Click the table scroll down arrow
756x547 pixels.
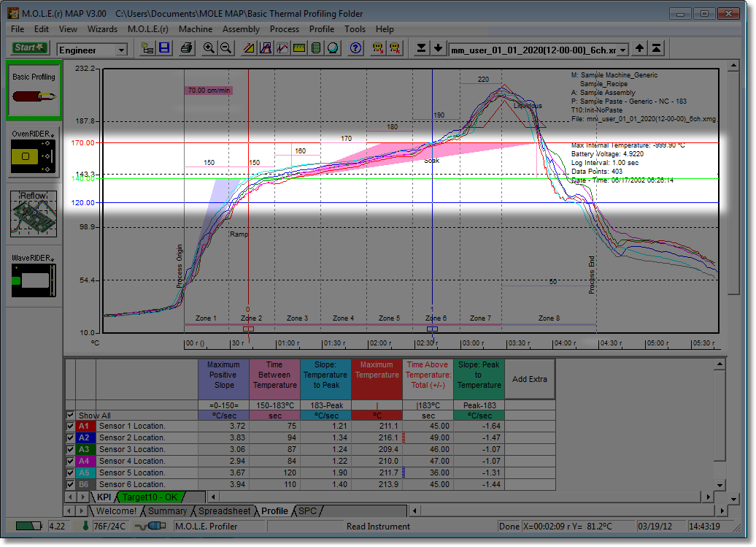[720, 485]
